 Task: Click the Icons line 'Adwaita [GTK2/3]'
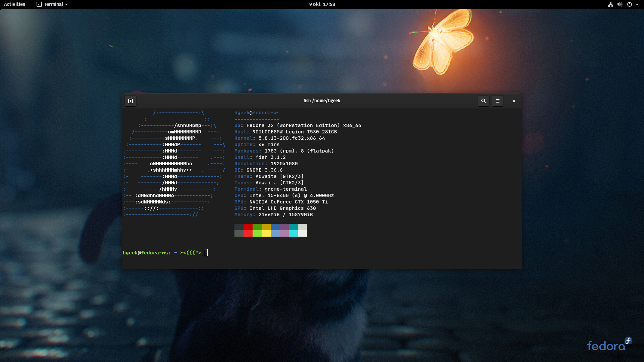[280, 183]
